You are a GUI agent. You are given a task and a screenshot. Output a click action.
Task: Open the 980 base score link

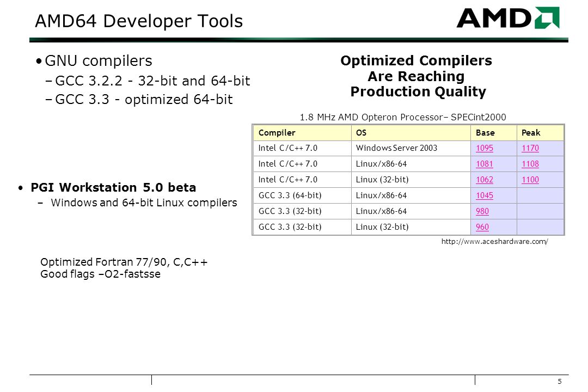(482, 211)
